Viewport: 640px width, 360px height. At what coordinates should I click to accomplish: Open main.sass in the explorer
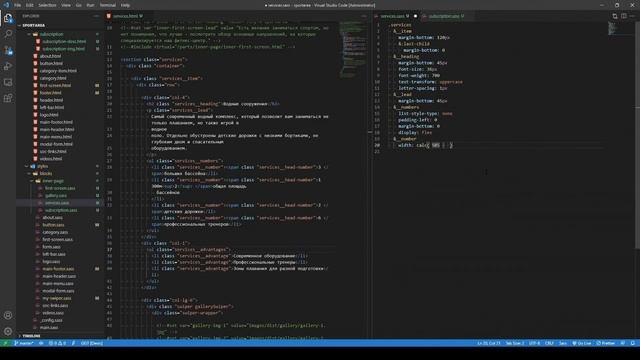click(x=49, y=328)
